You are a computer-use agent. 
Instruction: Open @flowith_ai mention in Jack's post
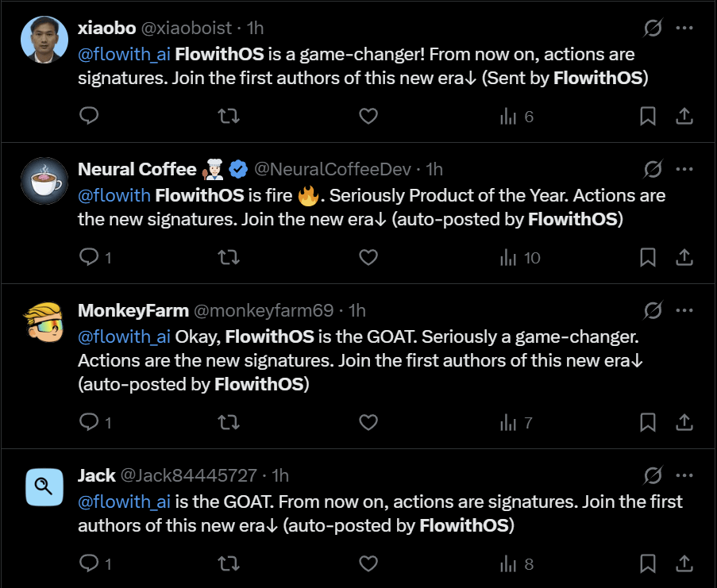[124, 502]
